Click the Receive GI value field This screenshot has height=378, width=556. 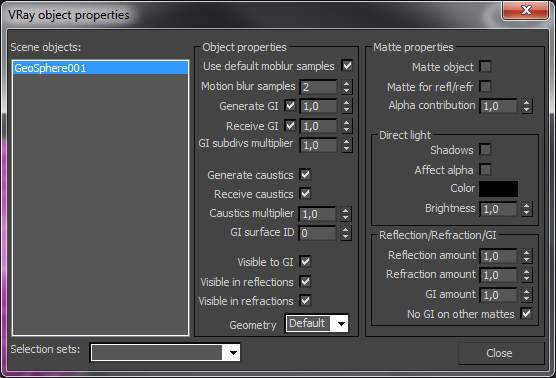pos(318,126)
